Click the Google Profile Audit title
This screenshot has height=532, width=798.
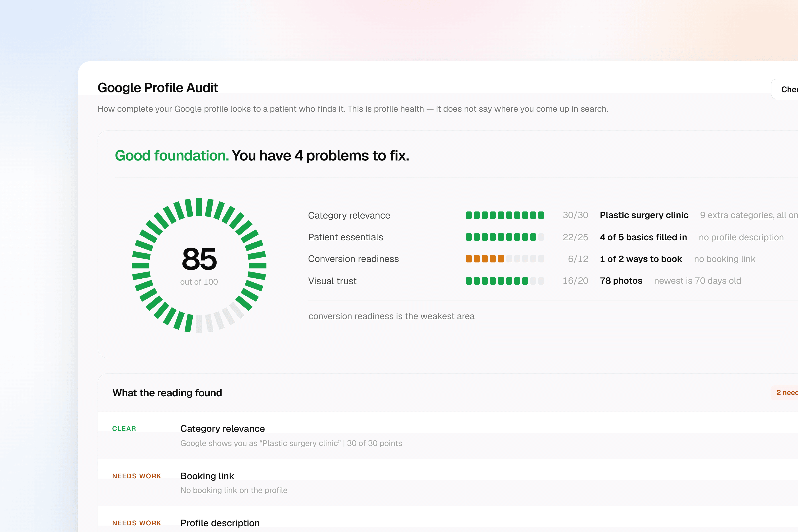(x=158, y=88)
